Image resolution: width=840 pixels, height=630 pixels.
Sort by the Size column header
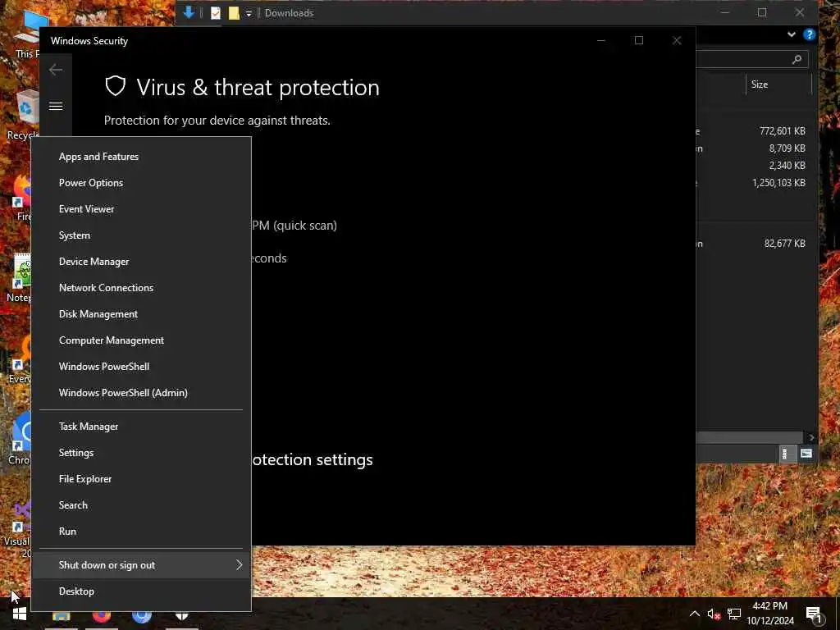[779, 84]
